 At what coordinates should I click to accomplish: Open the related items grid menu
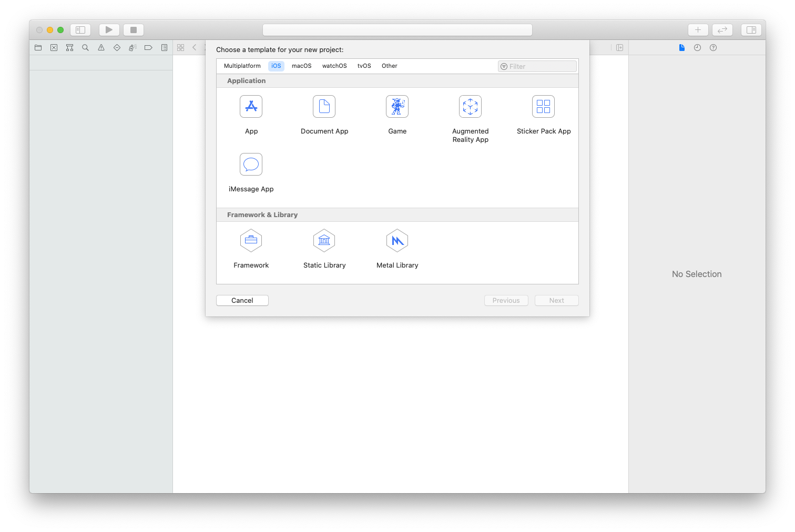point(181,47)
